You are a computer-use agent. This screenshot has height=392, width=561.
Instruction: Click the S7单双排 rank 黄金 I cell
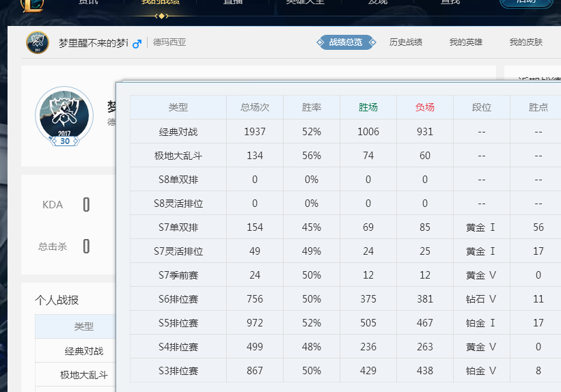coord(481,227)
